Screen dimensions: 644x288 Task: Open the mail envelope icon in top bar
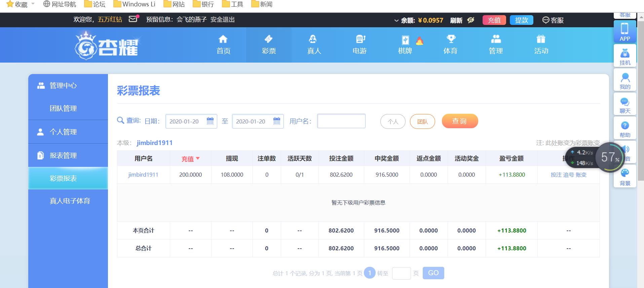pyautogui.click(x=134, y=19)
